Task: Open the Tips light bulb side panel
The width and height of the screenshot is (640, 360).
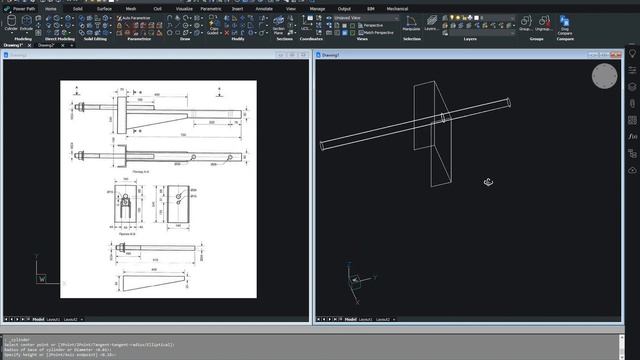Action: [x=632, y=53]
